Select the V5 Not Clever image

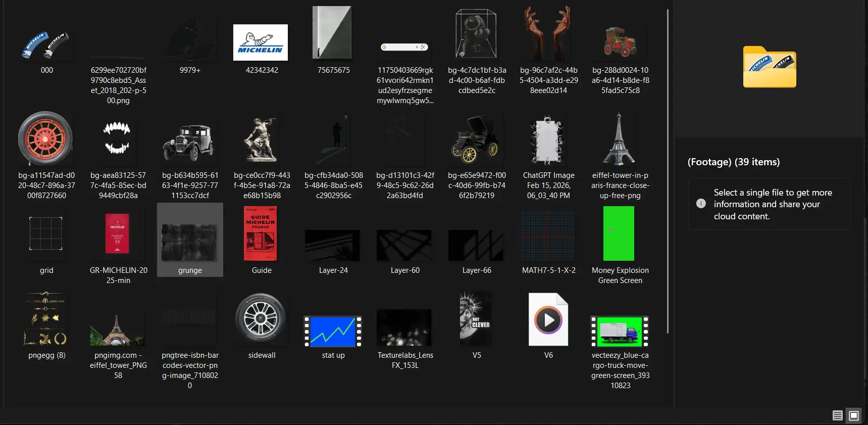click(476, 319)
